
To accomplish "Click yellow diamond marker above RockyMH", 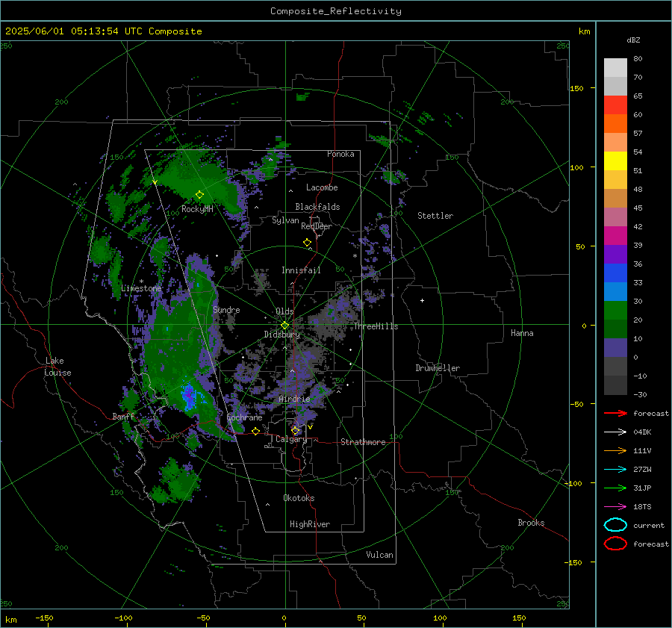I will click(x=199, y=195).
